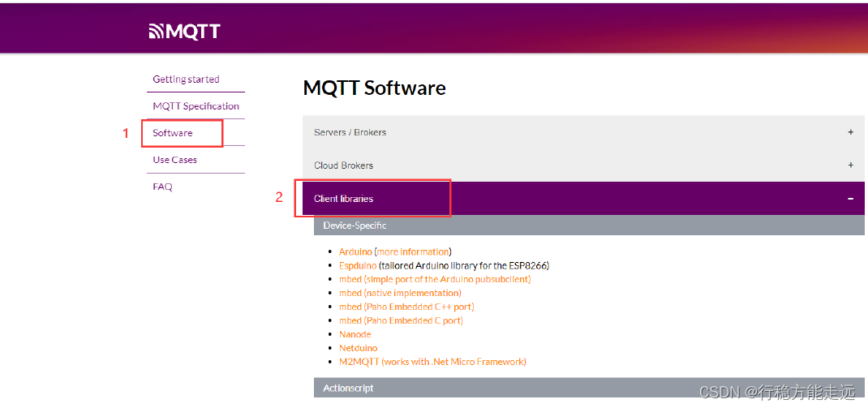Open the Nanode link

tap(355, 334)
